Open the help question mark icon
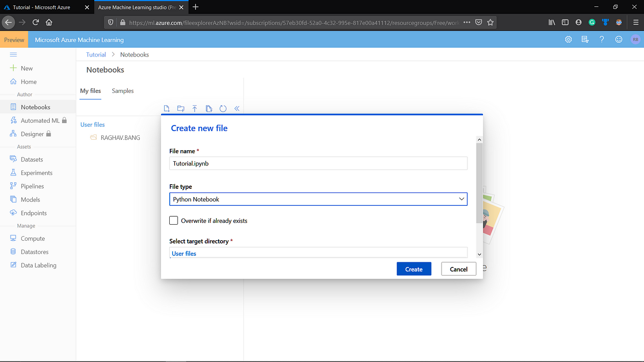Screen dimensions: 644x362 tap(602, 40)
